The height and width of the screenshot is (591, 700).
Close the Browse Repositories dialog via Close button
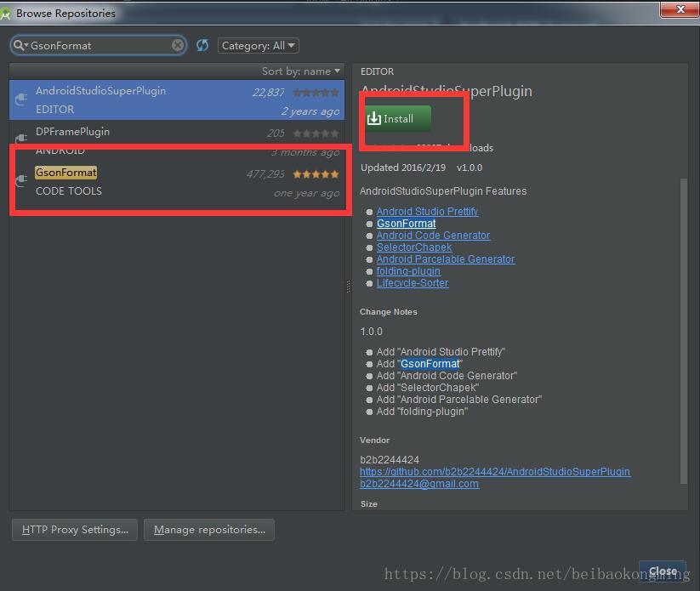pyautogui.click(x=663, y=571)
